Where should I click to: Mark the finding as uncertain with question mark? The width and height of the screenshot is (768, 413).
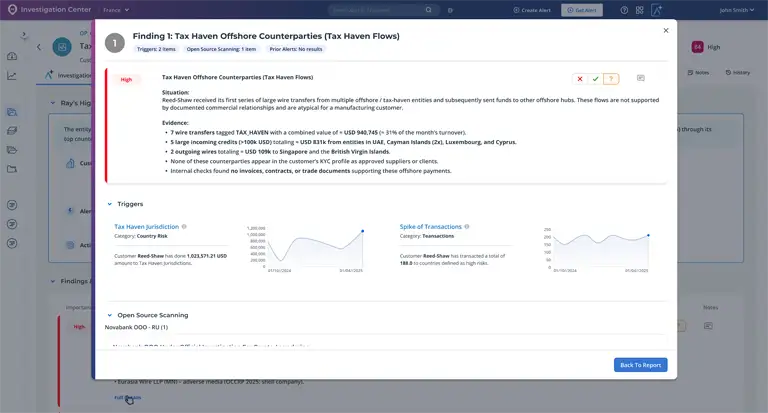pos(611,79)
